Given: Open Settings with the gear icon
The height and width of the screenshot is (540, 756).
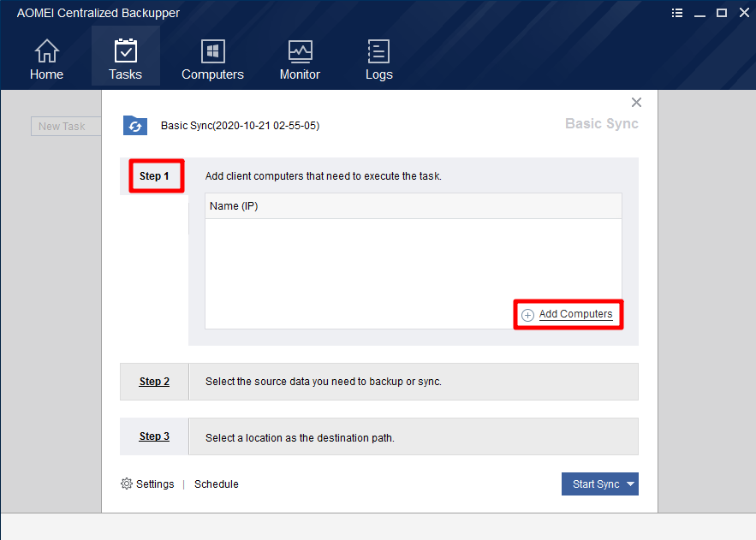Looking at the screenshot, I should 127,484.
